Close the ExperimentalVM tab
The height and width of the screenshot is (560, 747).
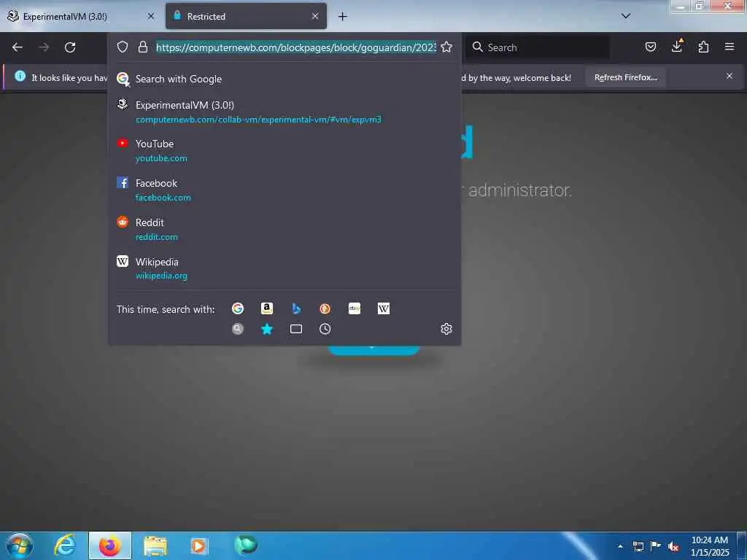[x=151, y=16]
